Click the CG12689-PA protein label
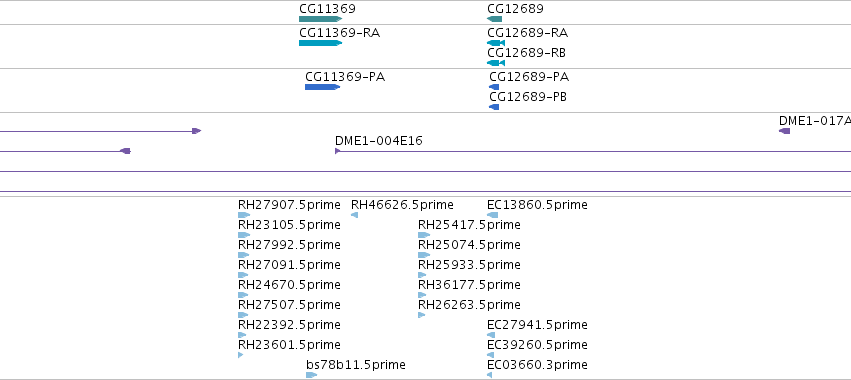Image resolution: width=851 pixels, height=380 pixels. pyautogui.click(x=529, y=77)
